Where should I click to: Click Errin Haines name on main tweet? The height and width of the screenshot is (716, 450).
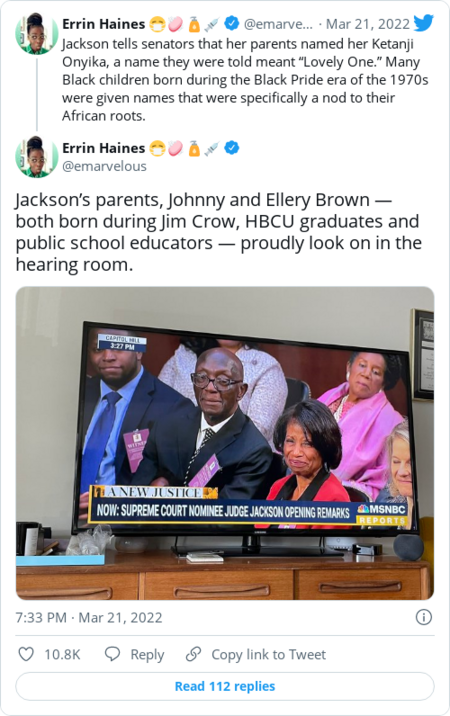coord(103,148)
